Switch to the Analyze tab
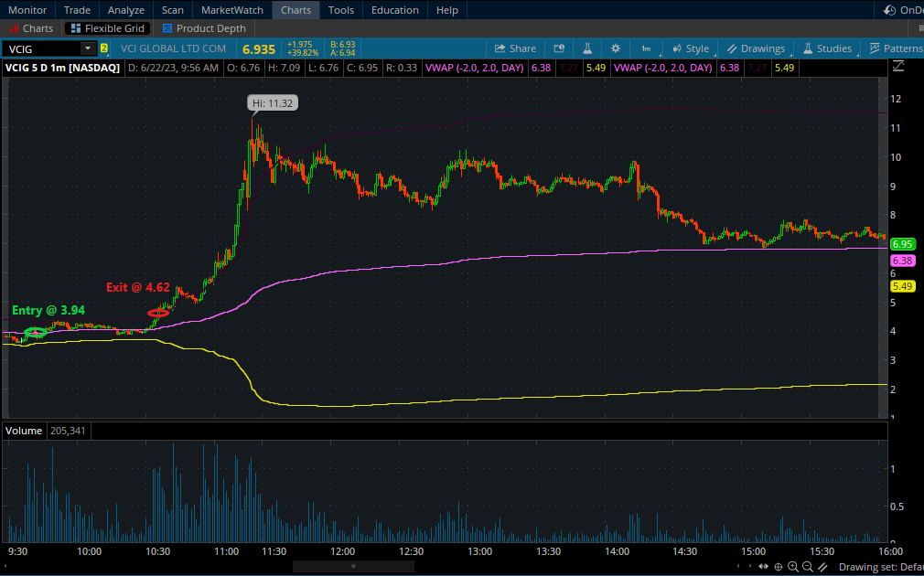Image resolution: width=924 pixels, height=576 pixels. click(126, 10)
